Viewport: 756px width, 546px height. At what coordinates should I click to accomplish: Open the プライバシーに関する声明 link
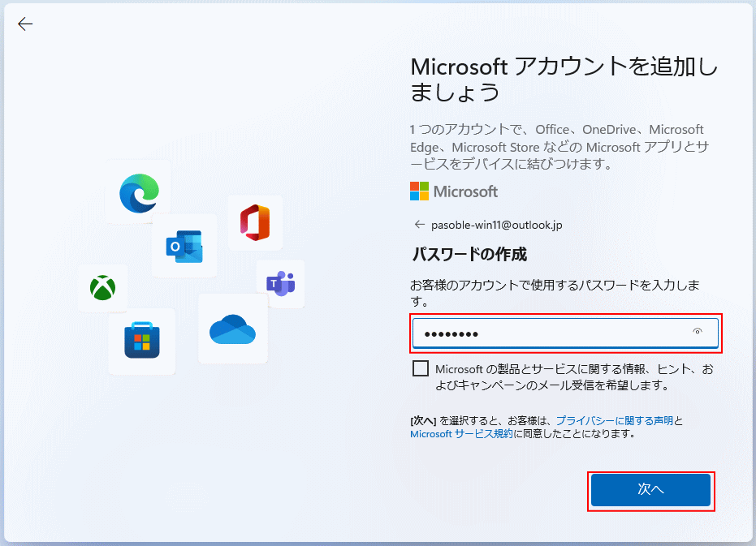point(615,420)
